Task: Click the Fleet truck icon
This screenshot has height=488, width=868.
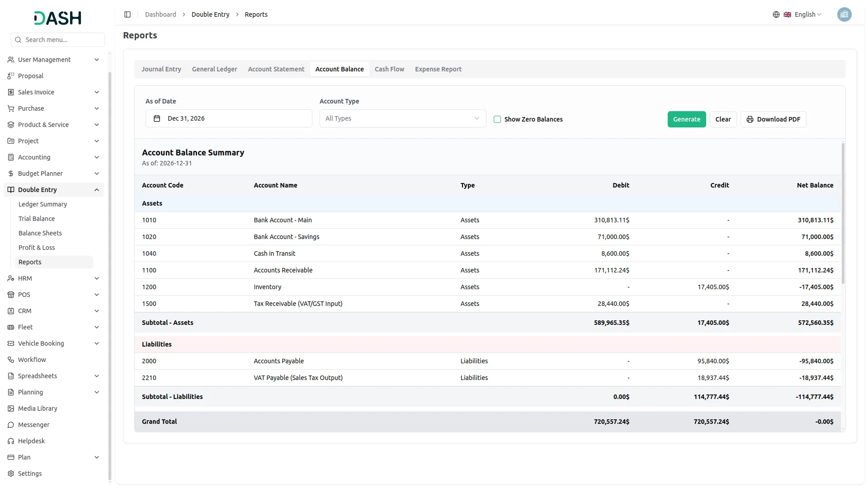Action: coord(11,327)
